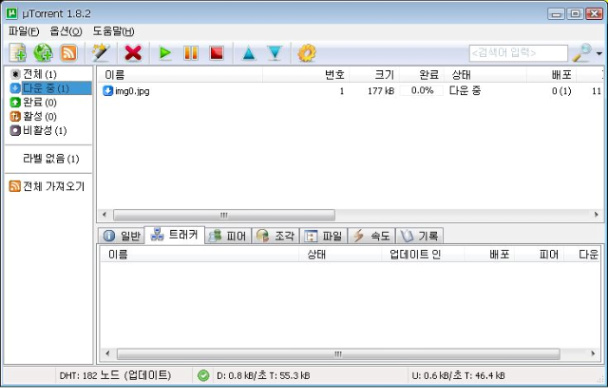The image size is (608, 388).
Task: Select 다운 중 (1) category
Action: pos(50,88)
